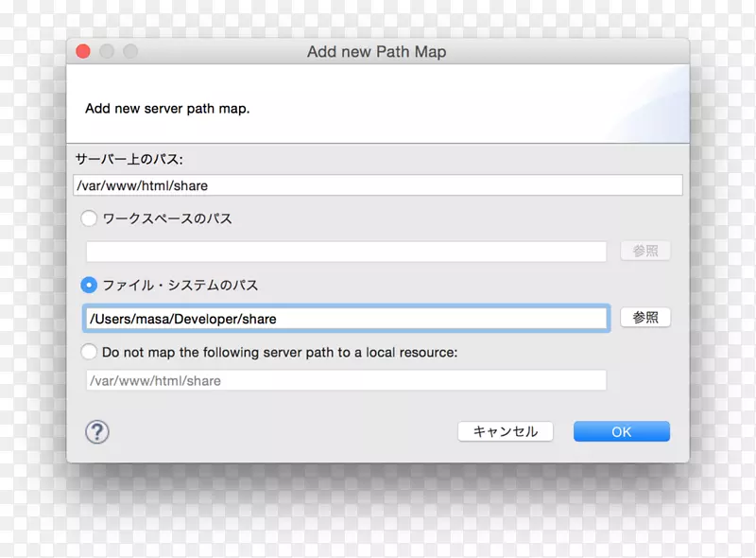Screen dimensions: 756x558
Task: Confirm with the OK button
Action: [x=621, y=431]
